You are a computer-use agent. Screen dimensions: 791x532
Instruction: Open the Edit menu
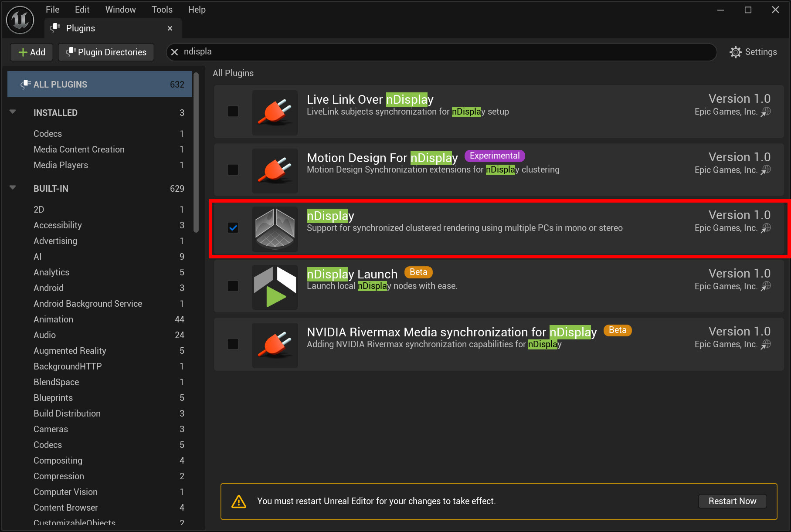tap(82, 10)
